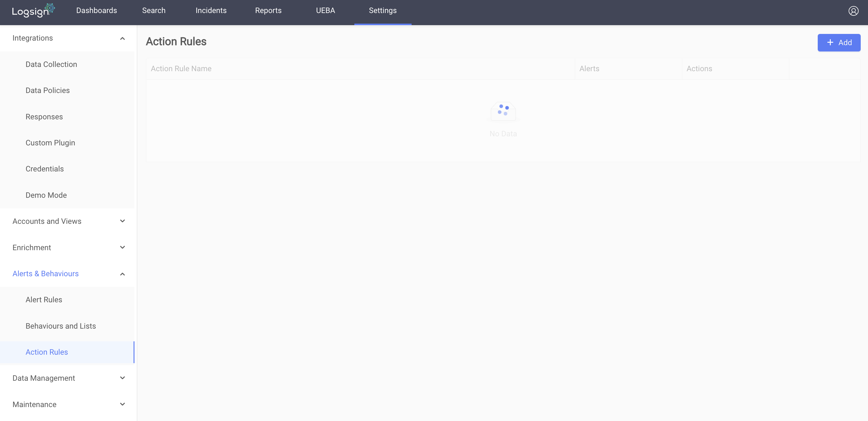Open Custom Plugin page
868x421 pixels.
50,143
